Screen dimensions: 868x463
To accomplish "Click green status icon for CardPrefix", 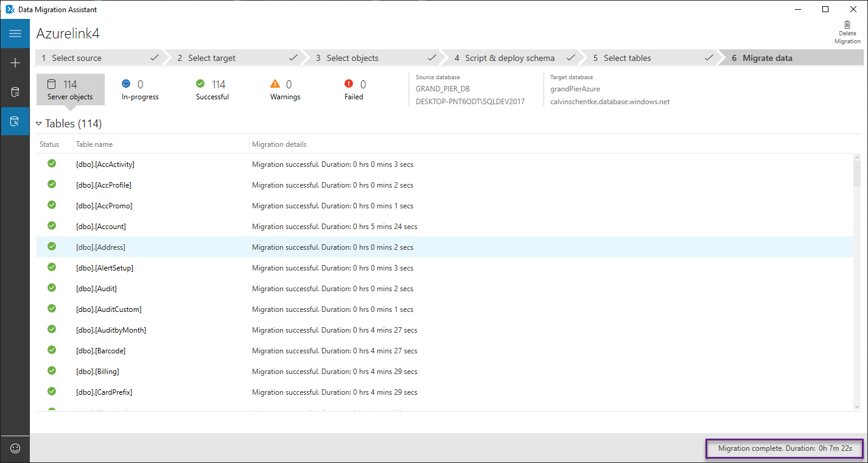I will coord(52,391).
